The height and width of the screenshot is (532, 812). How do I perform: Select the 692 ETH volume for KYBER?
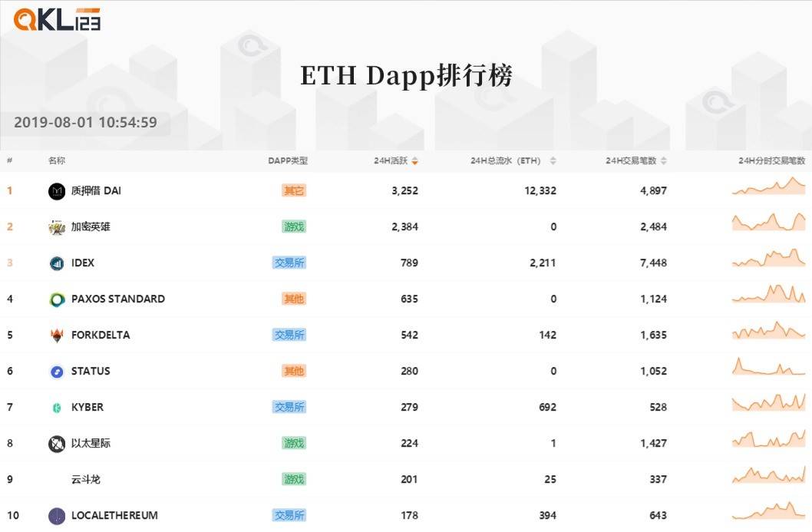click(547, 407)
